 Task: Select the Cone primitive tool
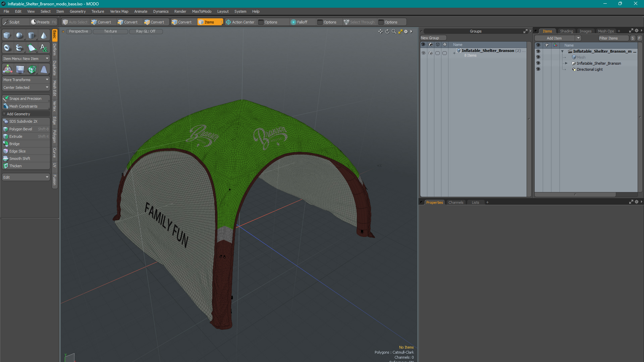coord(44,36)
